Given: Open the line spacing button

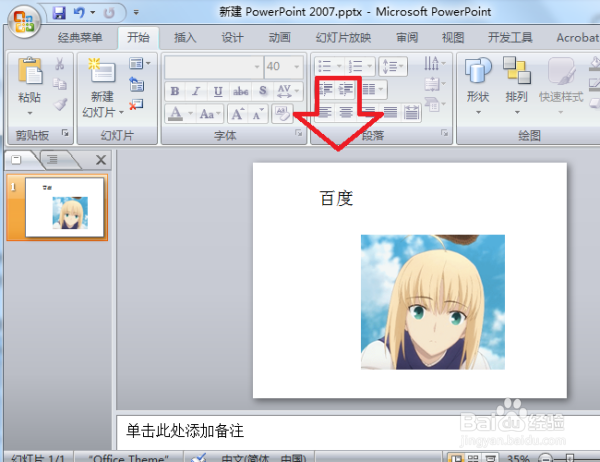Looking at the screenshot, I should click(393, 66).
